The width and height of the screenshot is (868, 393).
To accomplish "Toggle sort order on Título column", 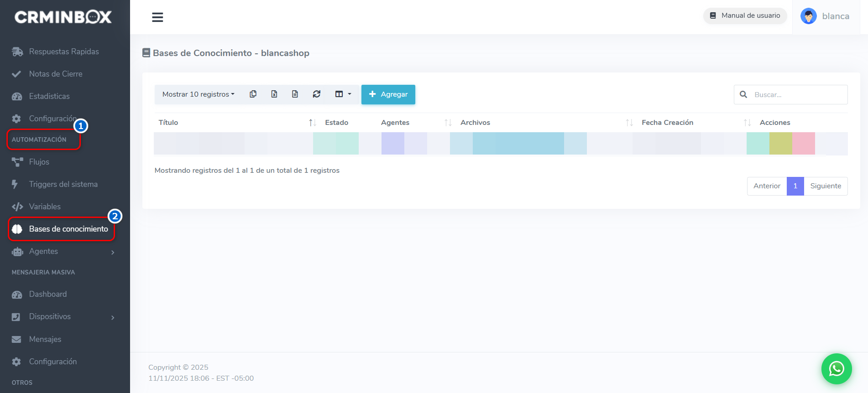I will tap(312, 123).
